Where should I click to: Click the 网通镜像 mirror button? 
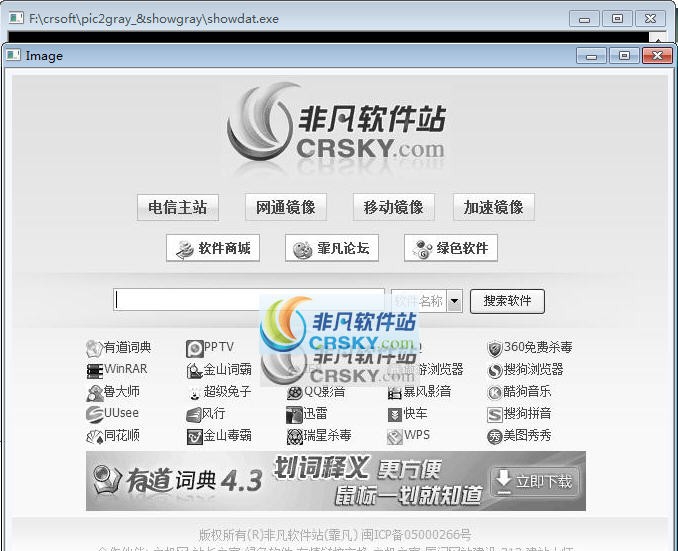(x=286, y=207)
